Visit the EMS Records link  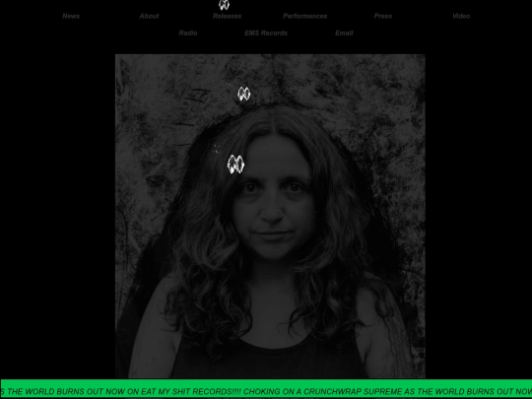coord(266,33)
